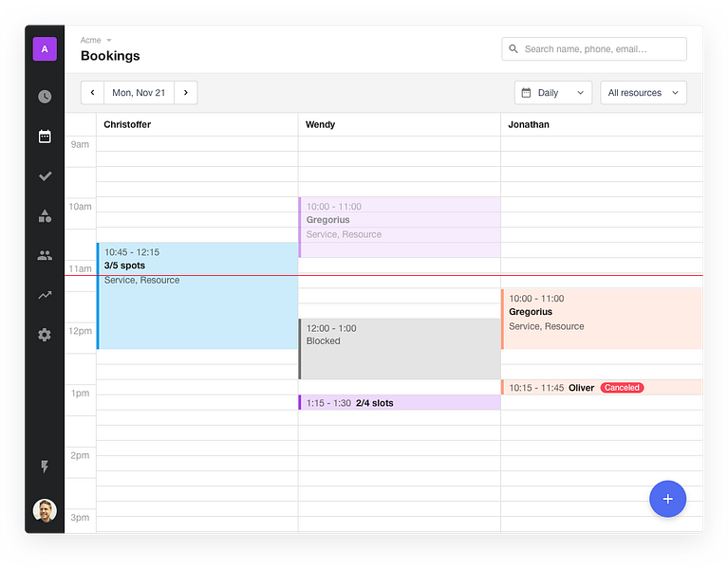Open the user profile avatar
Image resolution: width=728 pixels, height=569 pixels.
coord(45,511)
